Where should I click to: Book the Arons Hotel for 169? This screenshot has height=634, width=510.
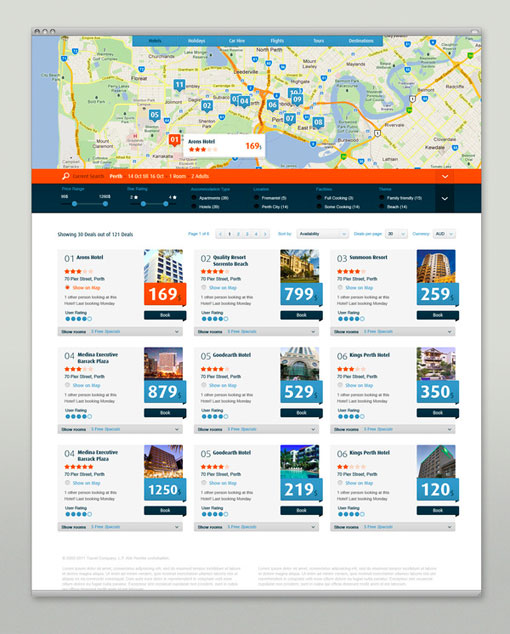point(165,315)
